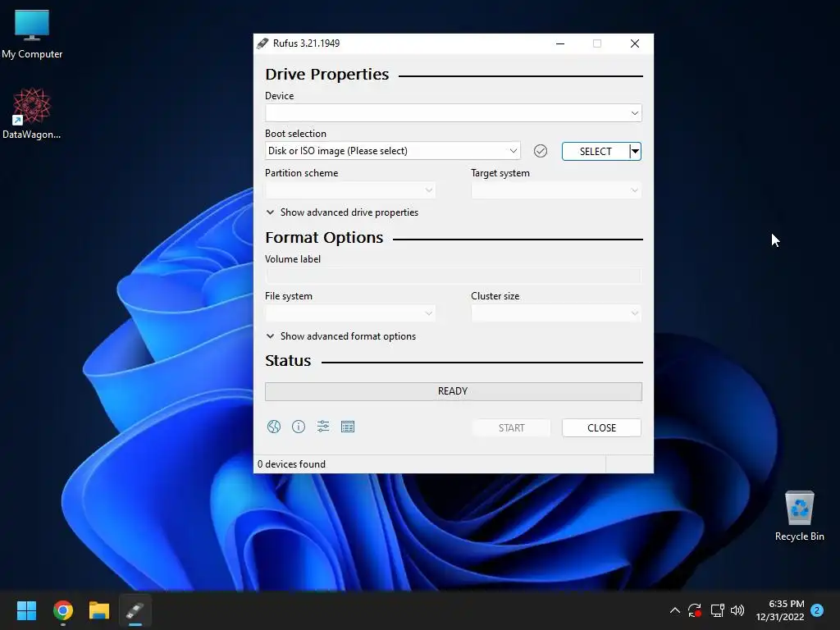
Task: Click the Rufus title bar icon
Action: pos(262,43)
